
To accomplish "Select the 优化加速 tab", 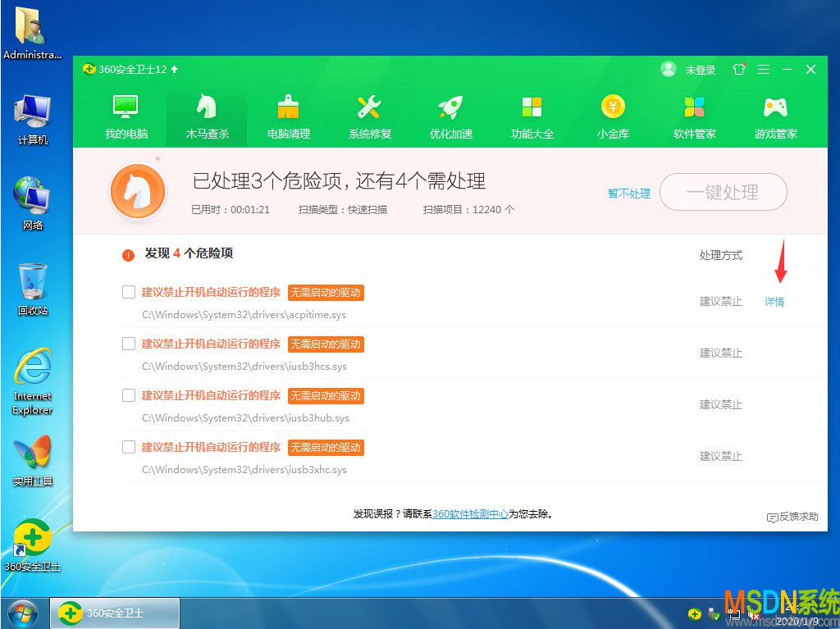I will point(451,116).
